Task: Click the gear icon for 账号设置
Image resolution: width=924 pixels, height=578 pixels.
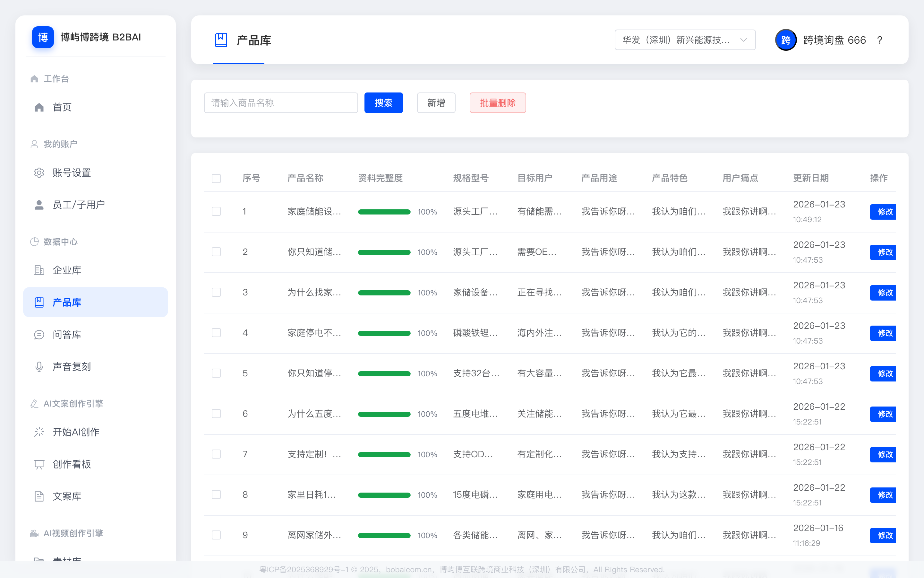Action: [x=39, y=173]
